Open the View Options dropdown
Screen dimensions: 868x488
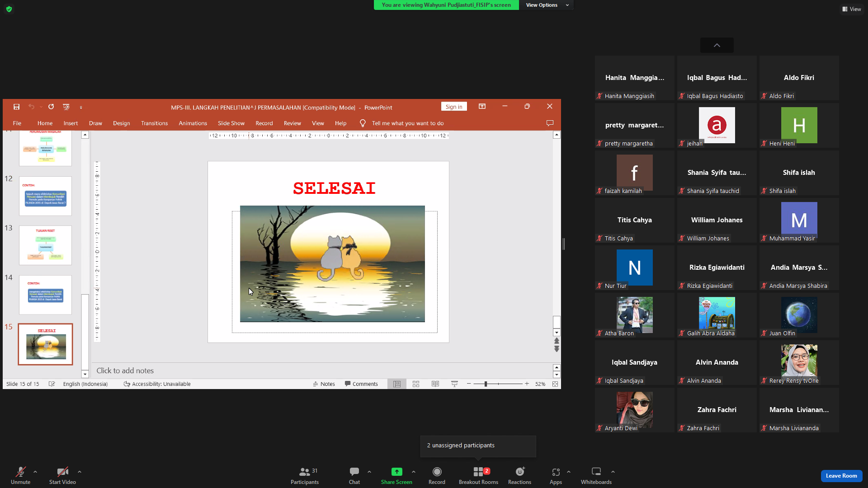(x=547, y=5)
